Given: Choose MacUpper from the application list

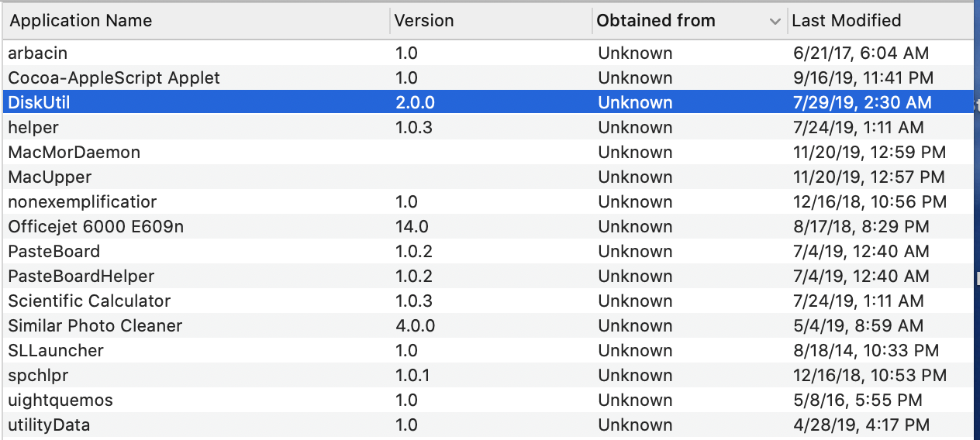Looking at the screenshot, I should [x=50, y=177].
